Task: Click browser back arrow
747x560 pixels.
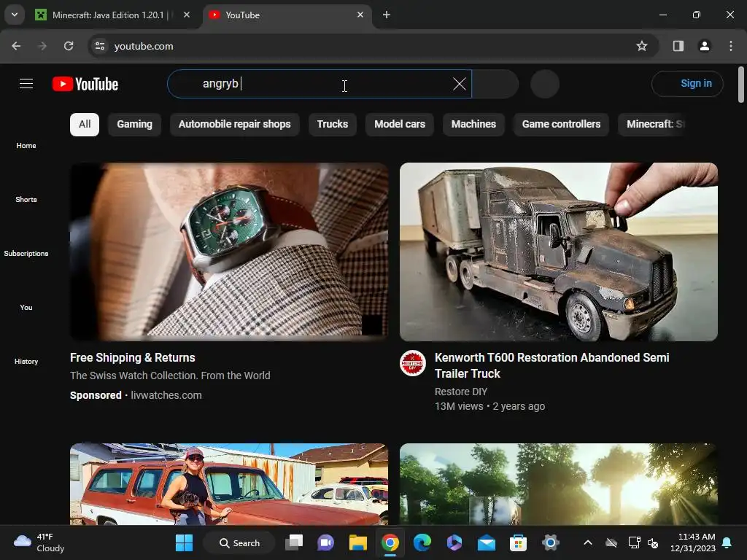Action: (x=16, y=46)
